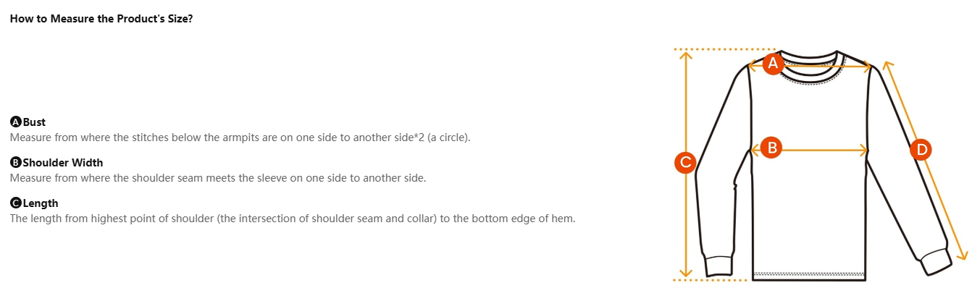Select the orange D sleeve marker

(x=921, y=150)
